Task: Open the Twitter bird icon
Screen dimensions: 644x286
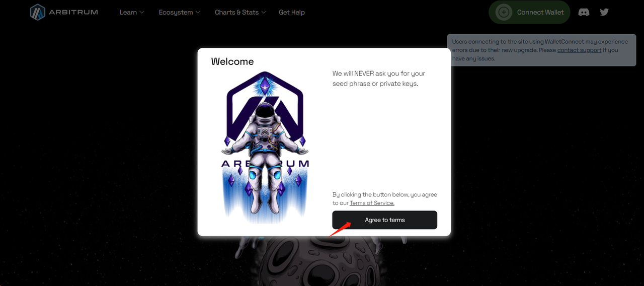Action: pos(604,12)
